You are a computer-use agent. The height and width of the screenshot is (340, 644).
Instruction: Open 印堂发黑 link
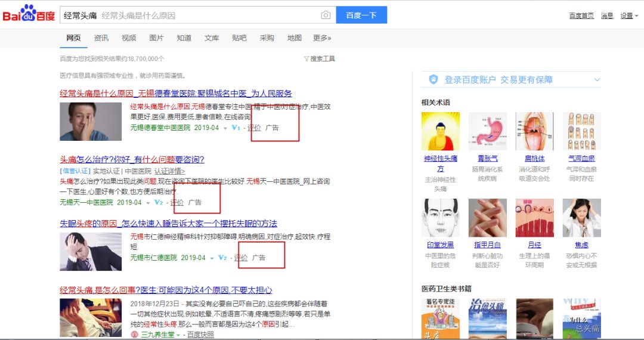click(441, 245)
